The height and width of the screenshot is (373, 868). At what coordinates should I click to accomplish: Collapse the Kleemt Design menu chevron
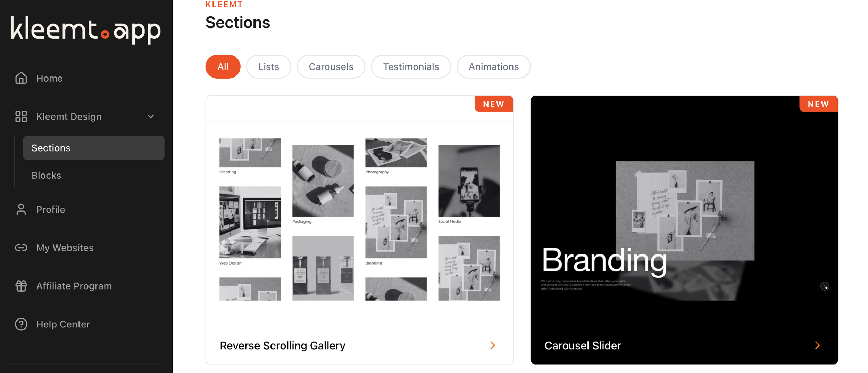[151, 116]
